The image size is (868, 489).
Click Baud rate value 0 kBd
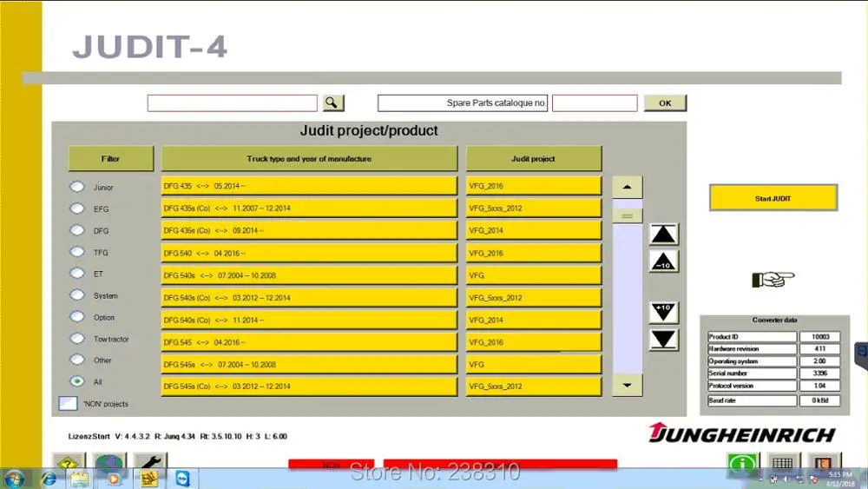[820, 400]
